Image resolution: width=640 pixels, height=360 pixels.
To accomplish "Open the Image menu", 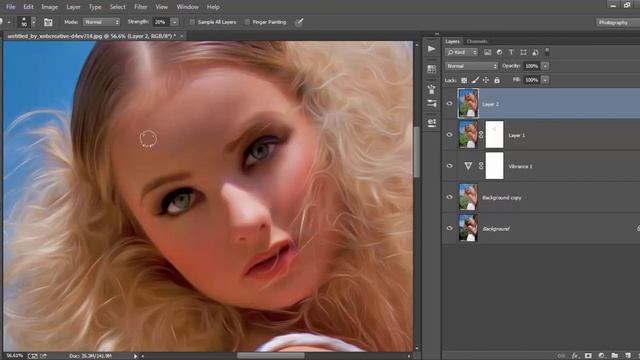I will click(49, 7).
